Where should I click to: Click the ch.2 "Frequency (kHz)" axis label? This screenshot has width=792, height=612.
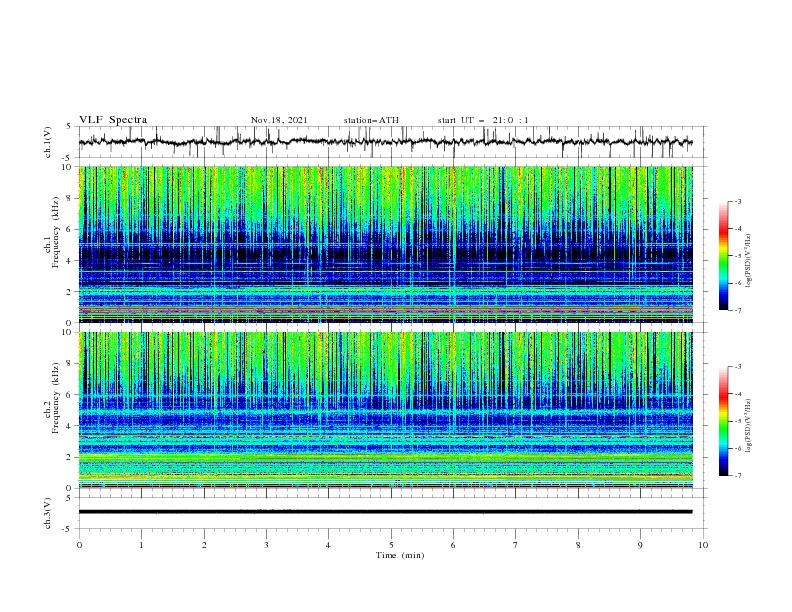coord(55,397)
